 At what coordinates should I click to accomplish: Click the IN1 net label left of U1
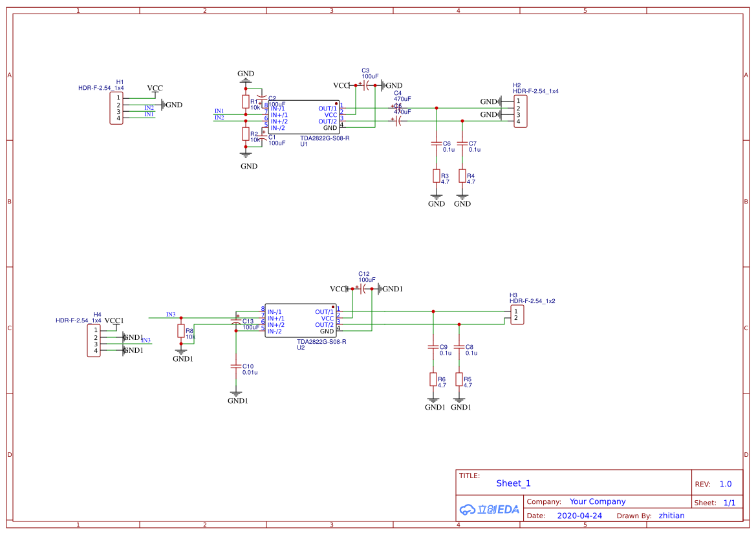(219, 110)
